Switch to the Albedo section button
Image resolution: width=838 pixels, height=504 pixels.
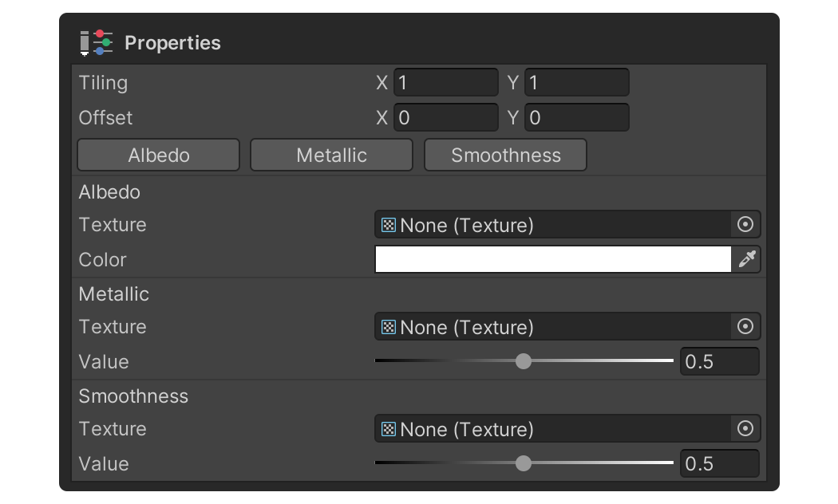pos(157,155)
